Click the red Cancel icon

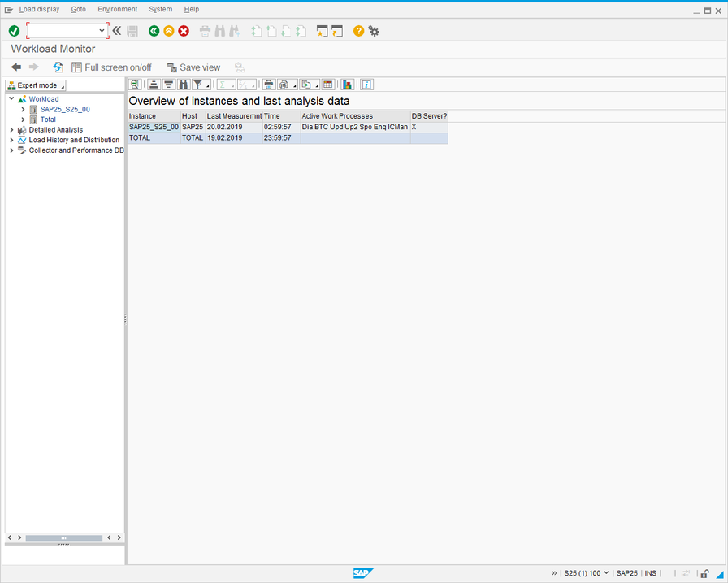click(184, 31)
